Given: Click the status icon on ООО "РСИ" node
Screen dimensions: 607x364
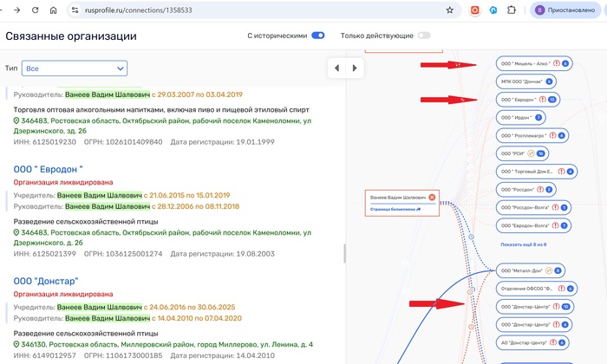Looking at the screenshot, I should (x=531, y=153).
